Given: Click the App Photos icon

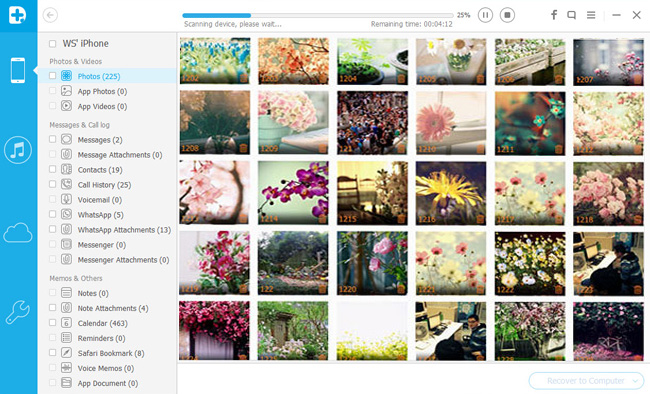Looking at the screenshot, I should coord(66,91).
